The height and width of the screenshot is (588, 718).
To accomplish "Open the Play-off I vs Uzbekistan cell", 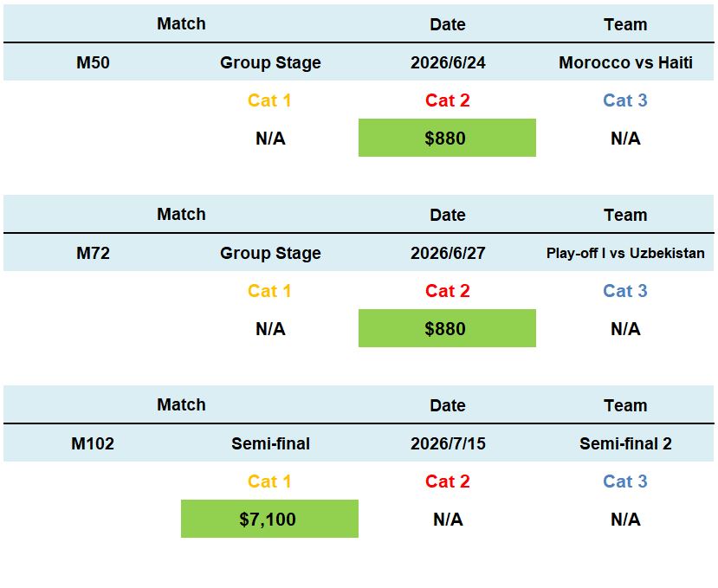I will coord(625,253).
